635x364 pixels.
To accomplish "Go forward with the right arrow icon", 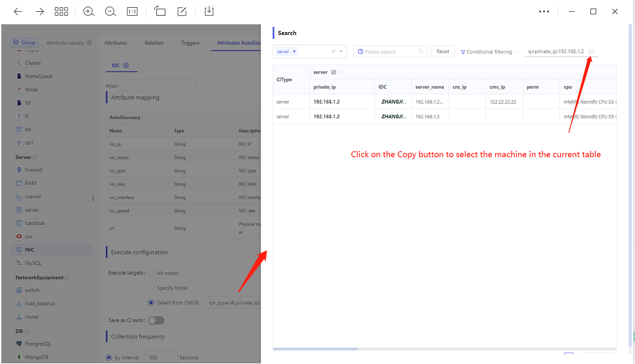I will click(39, 11).
